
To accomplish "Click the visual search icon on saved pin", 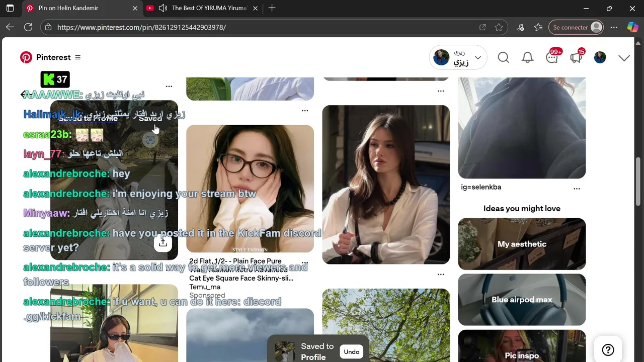I will [149, 140].
